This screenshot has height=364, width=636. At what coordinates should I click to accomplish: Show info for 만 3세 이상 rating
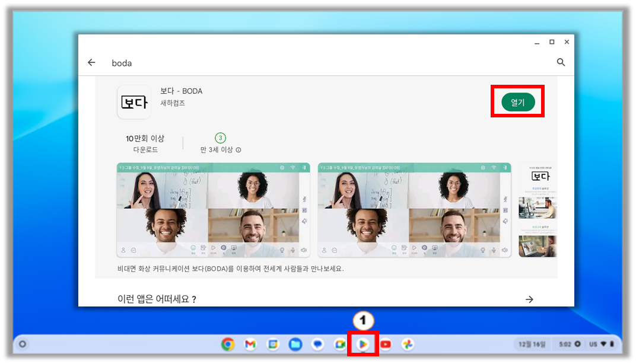click(x=238, y=150)
